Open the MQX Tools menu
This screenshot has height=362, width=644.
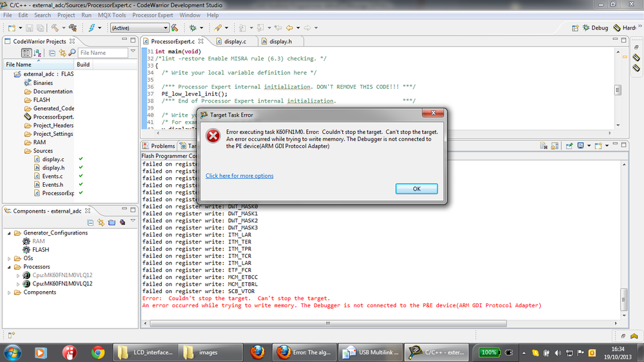click(x=112, y=15)
